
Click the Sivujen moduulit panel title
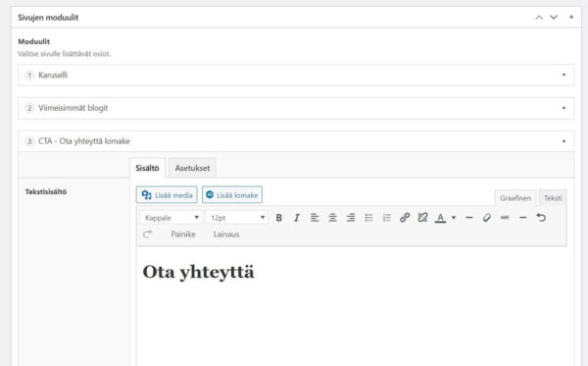coord(48,18)
